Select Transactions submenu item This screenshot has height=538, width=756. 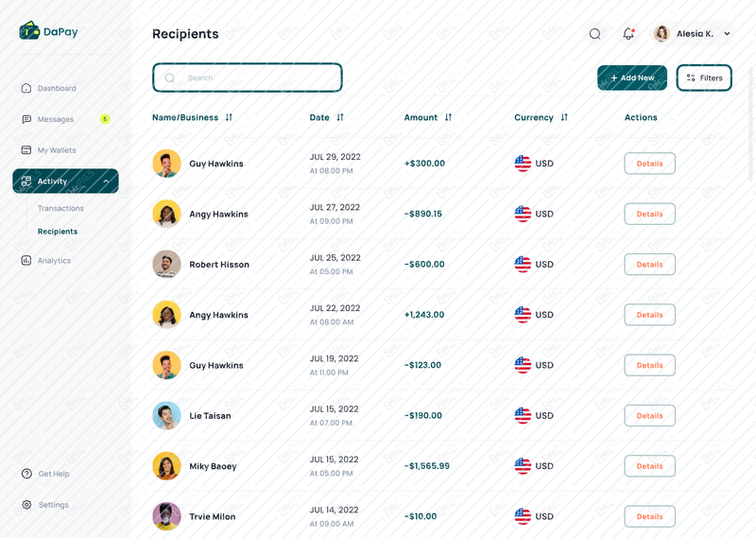pyautogui.click(x=60, y=208)
